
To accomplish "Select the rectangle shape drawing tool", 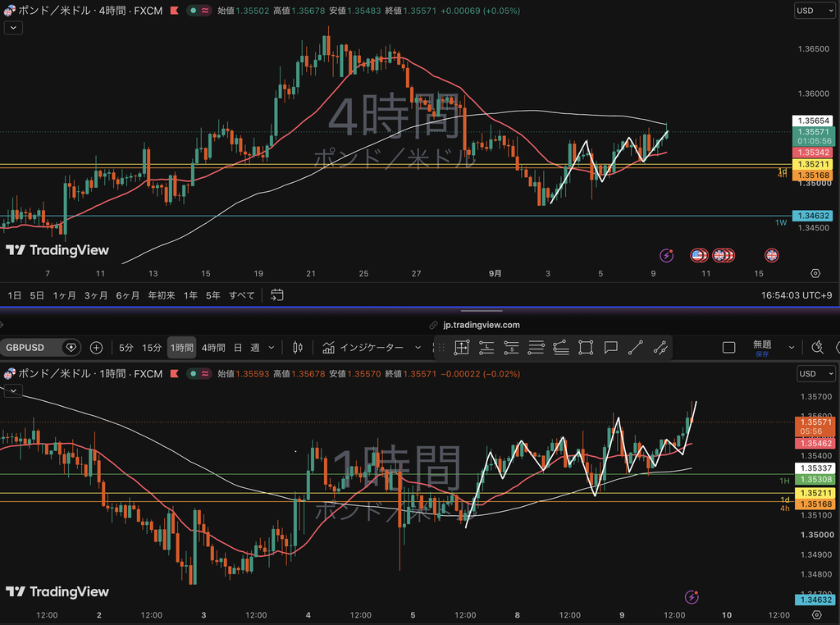I will pos(586,348).
